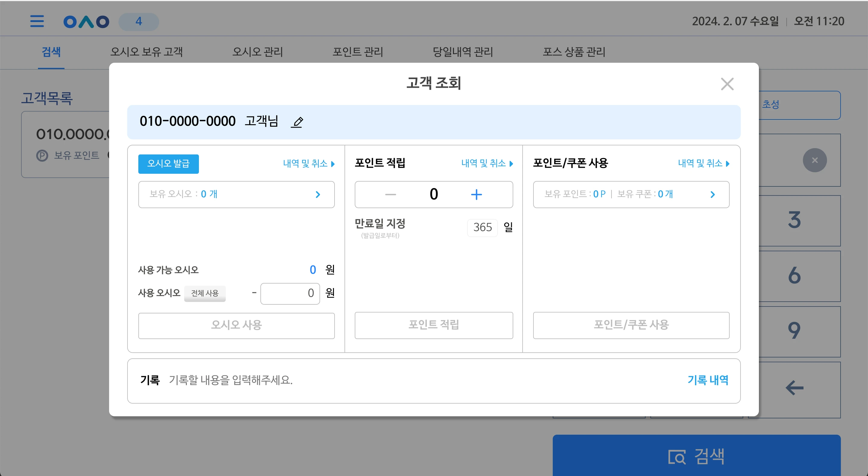Close the 고객 조회 dialog
The width and height of the screenshot is (868, 476).
point(727,84)
